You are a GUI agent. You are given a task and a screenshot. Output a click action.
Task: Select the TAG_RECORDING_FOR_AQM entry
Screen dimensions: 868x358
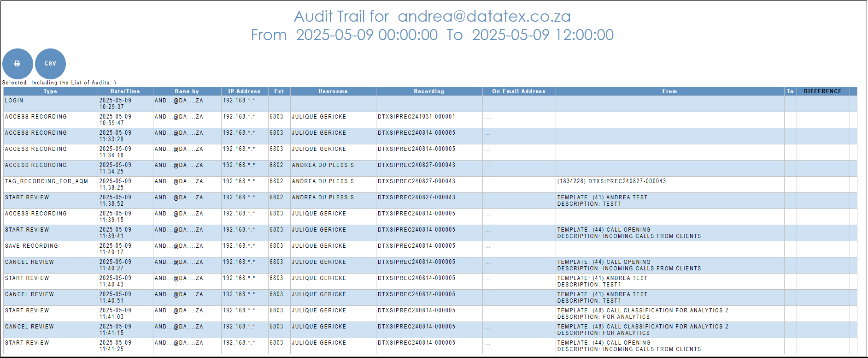[x=46, y=181]
